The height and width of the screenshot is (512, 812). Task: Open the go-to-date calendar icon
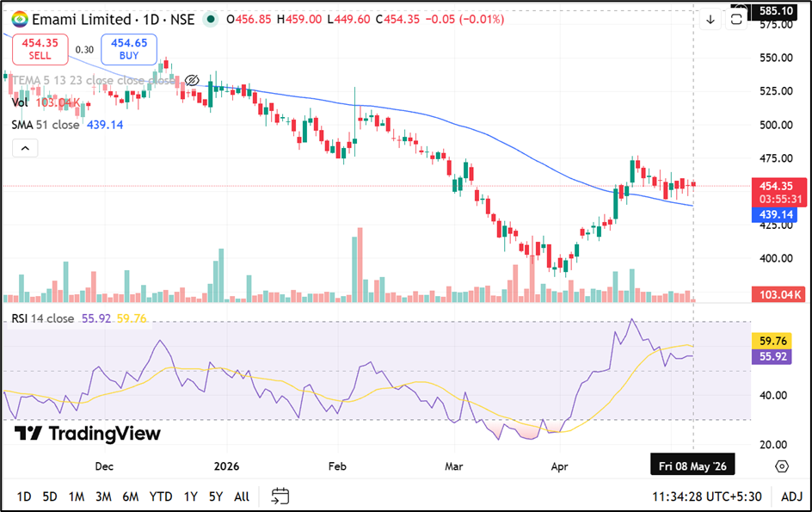pyautogui.click(x=280, y=496)
